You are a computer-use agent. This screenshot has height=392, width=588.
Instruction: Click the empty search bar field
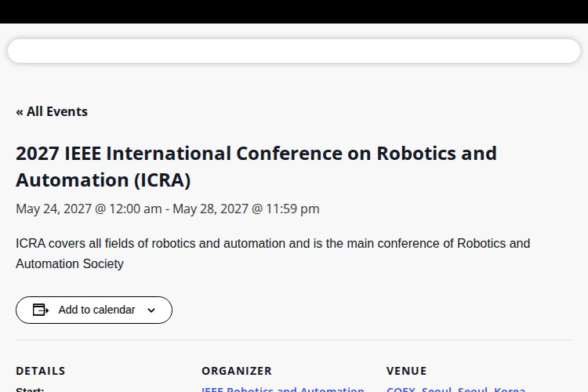tap(294, 51)
